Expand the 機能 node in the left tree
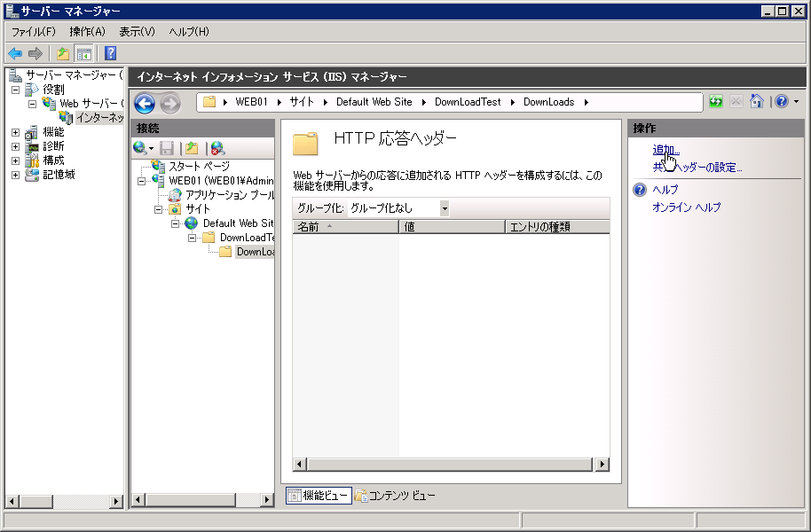Screen dimensions: 811x532 point(15,132)
